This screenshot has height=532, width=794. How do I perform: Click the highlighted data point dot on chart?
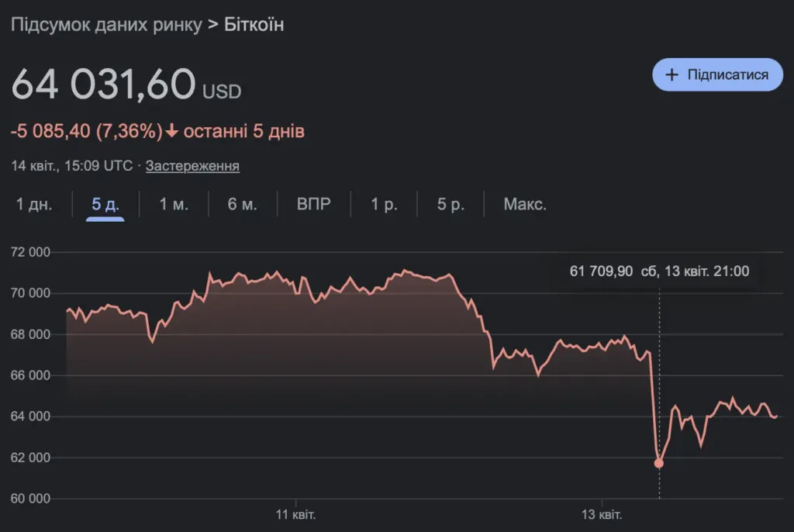pos(659,463)
